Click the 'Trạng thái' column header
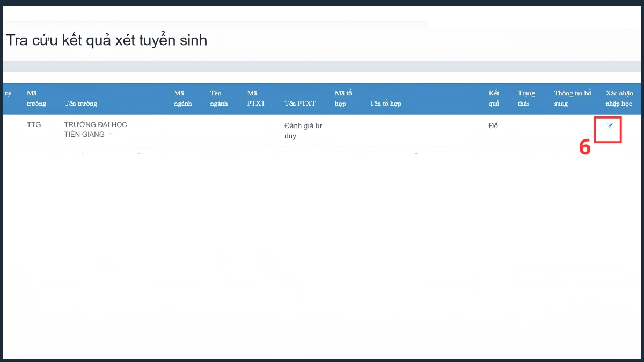The width and height of the screenshot is (644, 362). (x=526, y=98)
